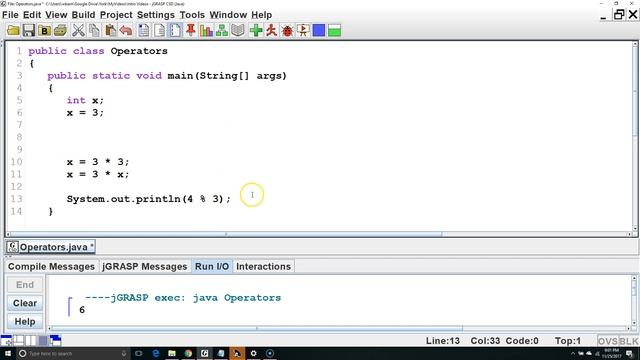Switch to Run I/O tab
Screen dimensions: 640x360
click(212, 267)
